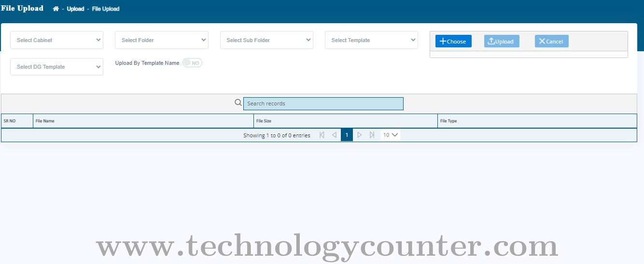
Task: Click the 'Showing 1 to 0 of 0 entries' text
Action: 277,135
